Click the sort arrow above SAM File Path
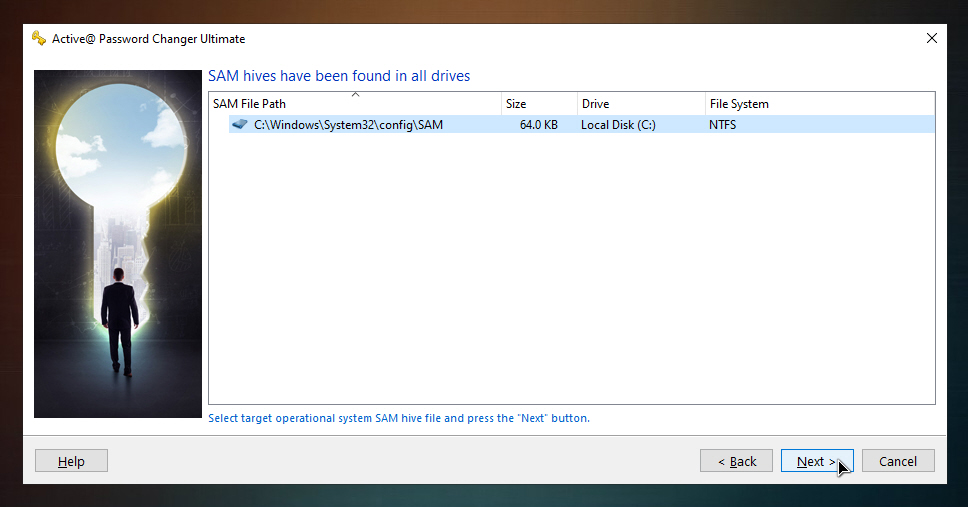The width and height of the screenshot is (968, 507). point(356,94)
